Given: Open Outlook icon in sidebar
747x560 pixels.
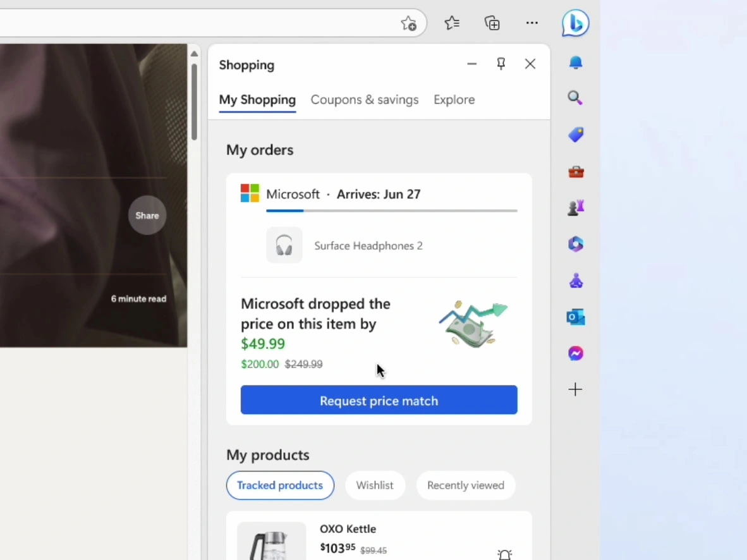Looking at the screenshot, I should click(576, 317).
